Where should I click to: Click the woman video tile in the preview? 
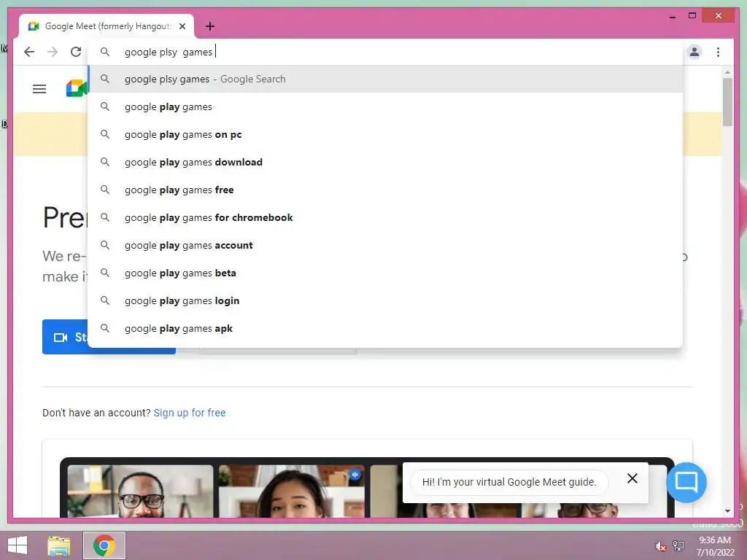292,491
